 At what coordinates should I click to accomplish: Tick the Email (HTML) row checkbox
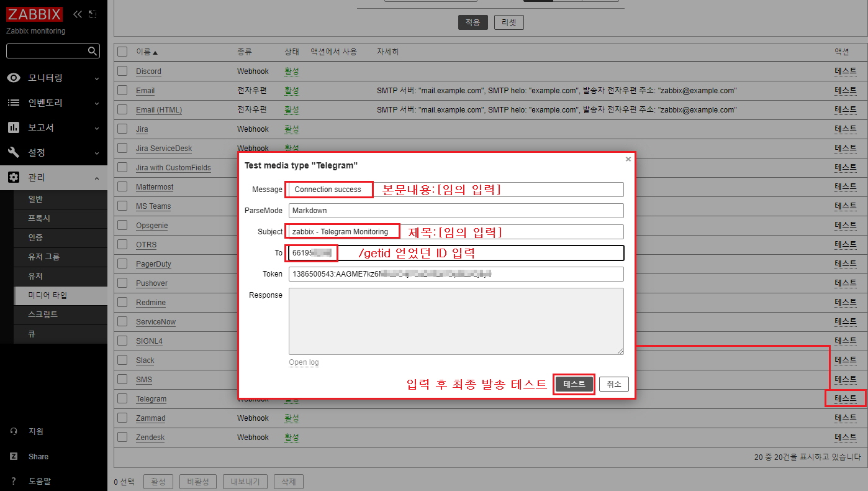click(122, 109)
